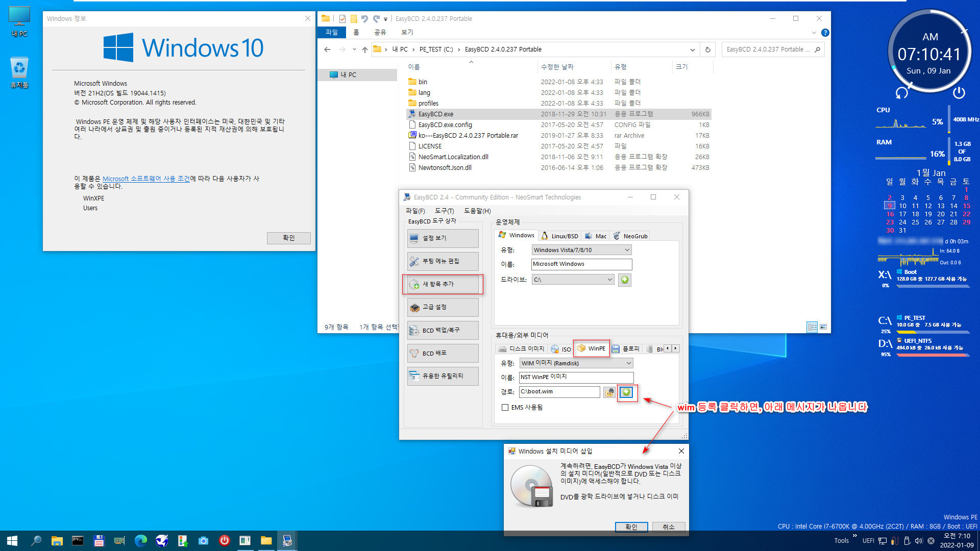Image resolution: width=980 pixels, height=551 pixels.
Task: Switch Explorer to details view icon
Action: point(812,327)
